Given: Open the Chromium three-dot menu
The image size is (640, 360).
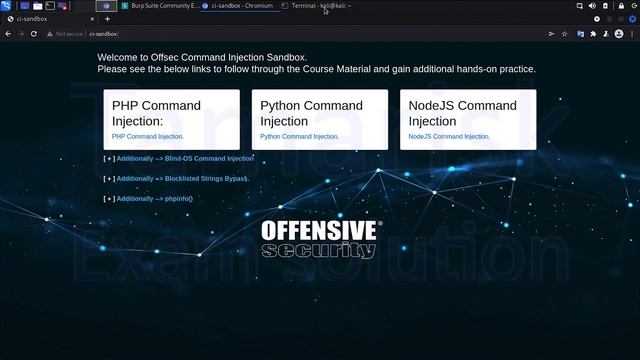Looking at the screenshot, I should pyautogui.click(x=632, y=34).
